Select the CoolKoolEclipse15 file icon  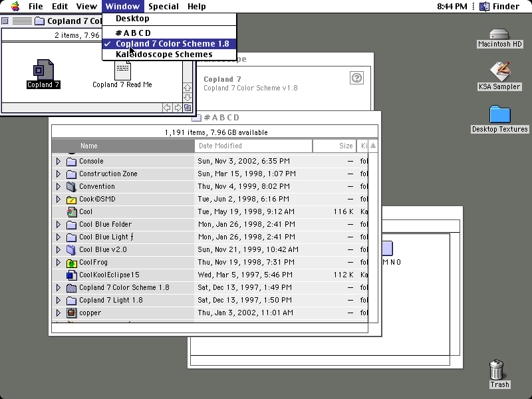point(71,275)
